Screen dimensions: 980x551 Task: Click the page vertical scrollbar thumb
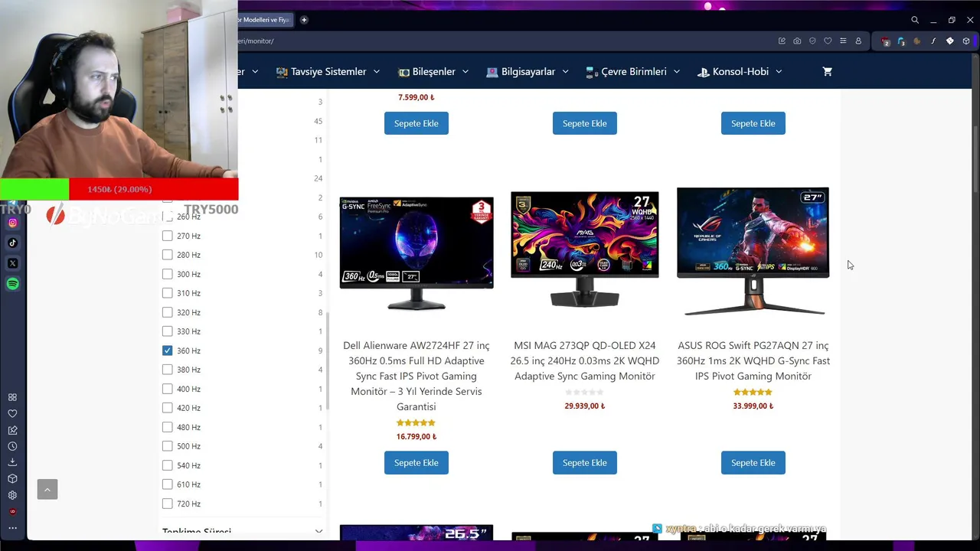(975, 159)
